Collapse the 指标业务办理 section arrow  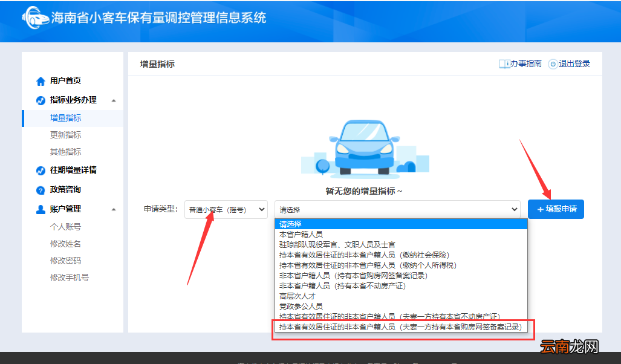click(x=114, y=100)
